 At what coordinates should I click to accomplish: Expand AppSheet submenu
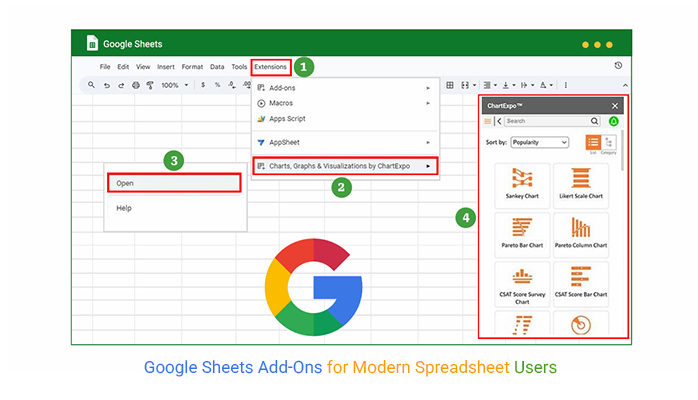click(x=345, y=142)
